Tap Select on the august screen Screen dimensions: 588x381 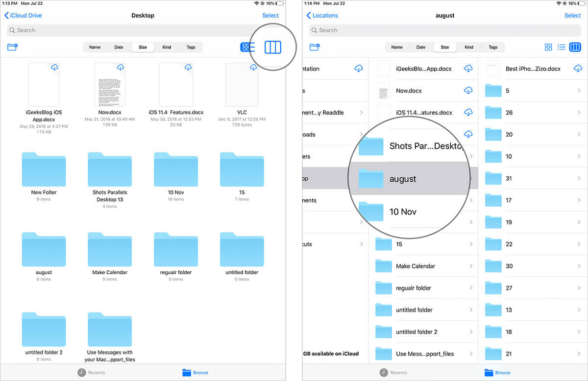(x=572, y=16)
